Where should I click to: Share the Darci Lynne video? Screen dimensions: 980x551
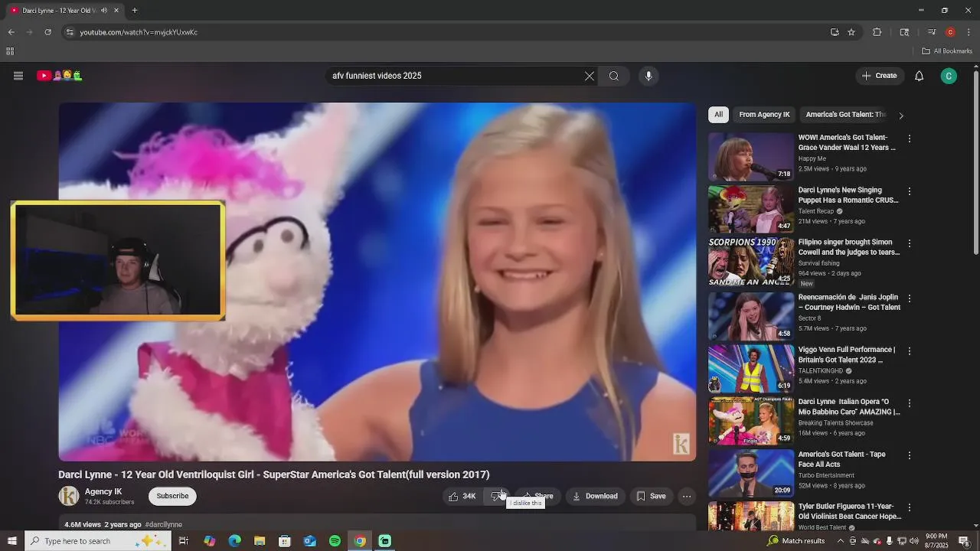click(537, 496)
